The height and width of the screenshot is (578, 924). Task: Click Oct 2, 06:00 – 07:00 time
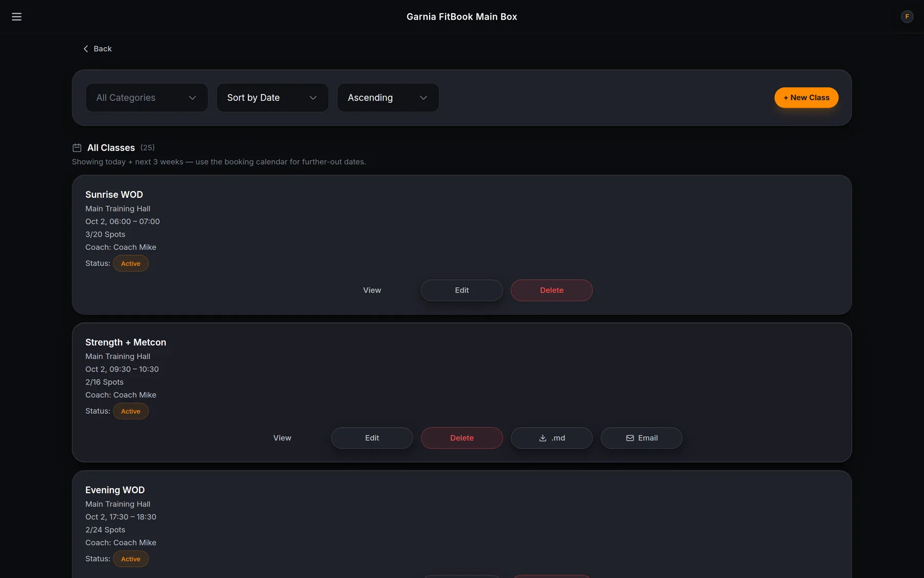point(123,221)
